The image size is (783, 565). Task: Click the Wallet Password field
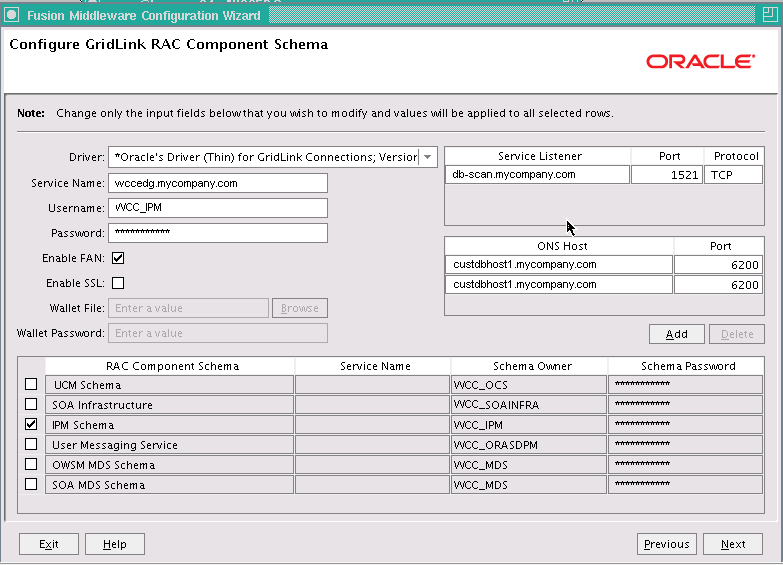click(x=218, y=333)
